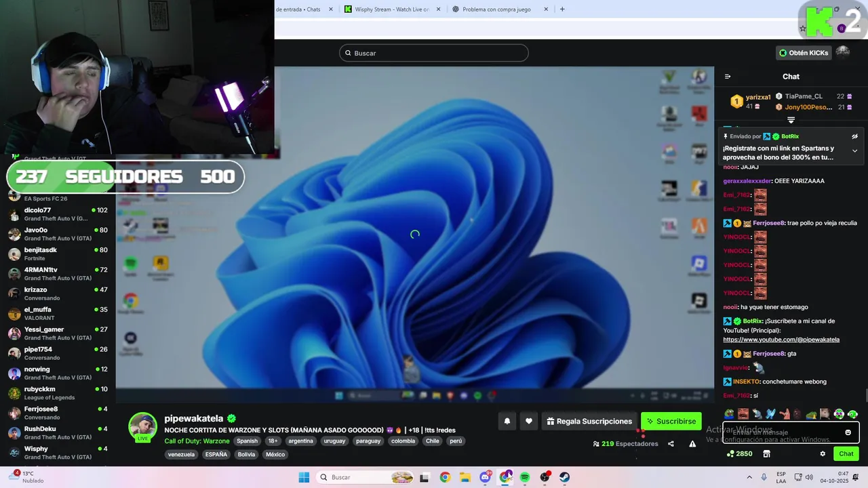Open pipewakatela streamer avatar
Viewport: 868px width, 488px height.
coord(143,427)
